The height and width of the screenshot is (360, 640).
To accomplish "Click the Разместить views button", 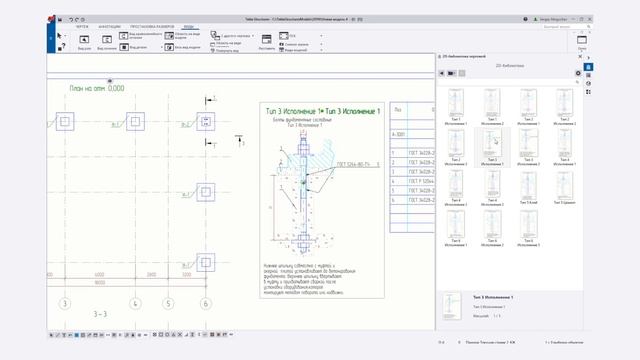I will pos(267,42).
